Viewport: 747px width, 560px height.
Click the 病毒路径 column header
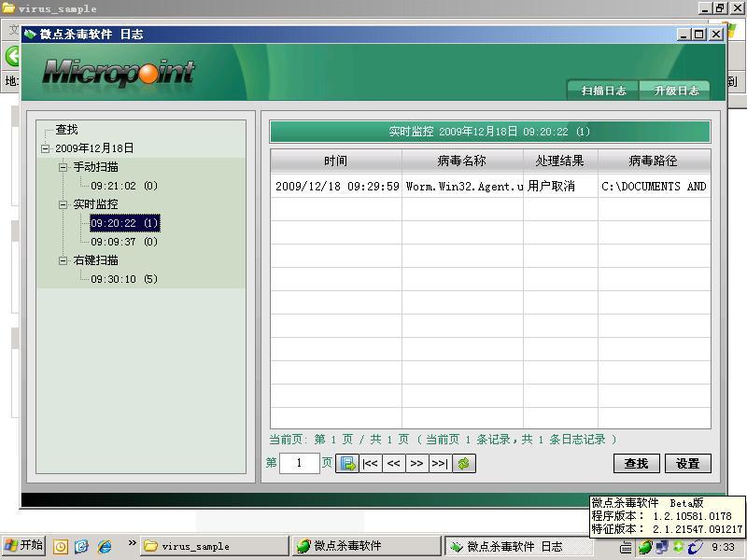(654, 161)
